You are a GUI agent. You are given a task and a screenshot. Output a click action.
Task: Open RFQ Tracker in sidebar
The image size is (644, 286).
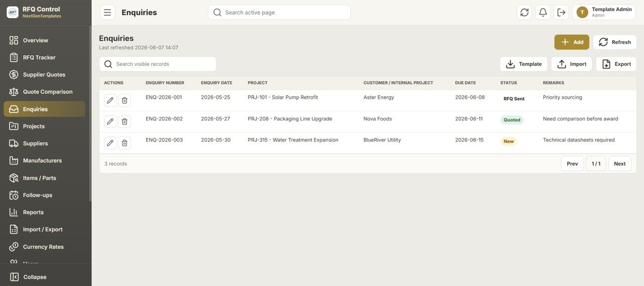44,57
